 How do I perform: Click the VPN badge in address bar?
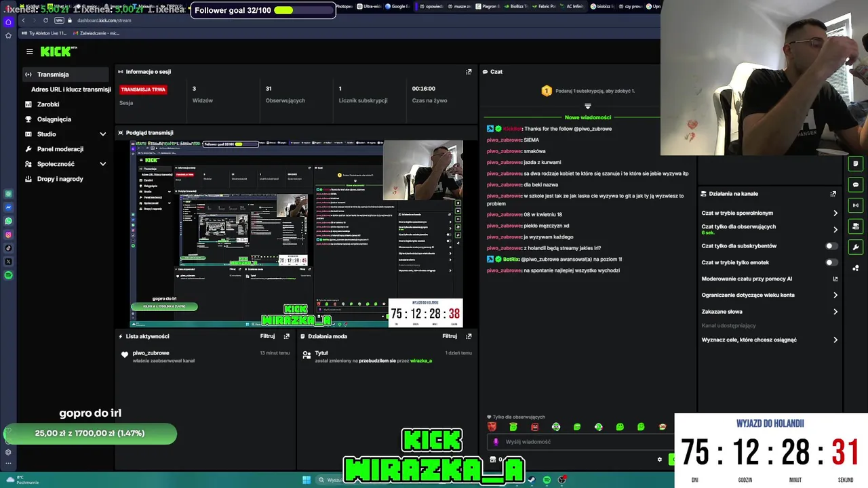tap(59, 20)
